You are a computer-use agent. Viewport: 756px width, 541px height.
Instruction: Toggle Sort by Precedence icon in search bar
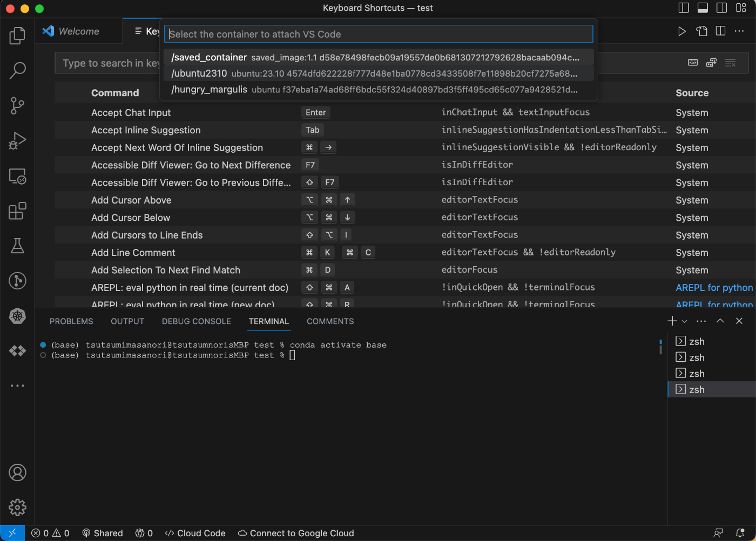point(711,63)
